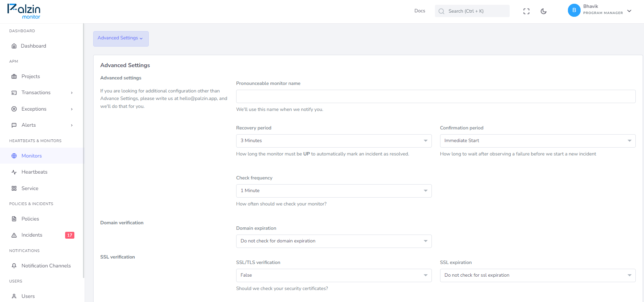This screenshot has width=644, height=302.
Task: Expand the Transactions submenu arrow
Action: (x=72, y=93)
